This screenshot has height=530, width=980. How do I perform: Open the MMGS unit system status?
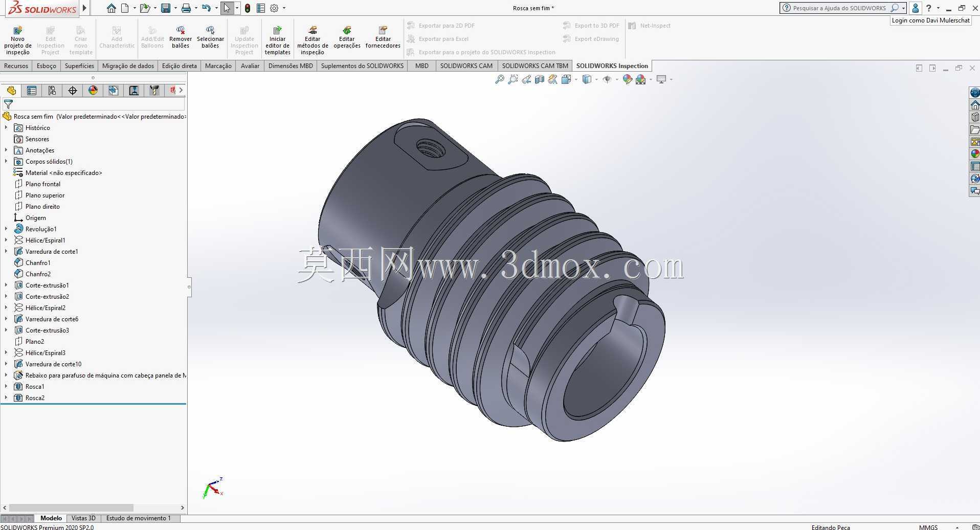[x=928, y=527]
